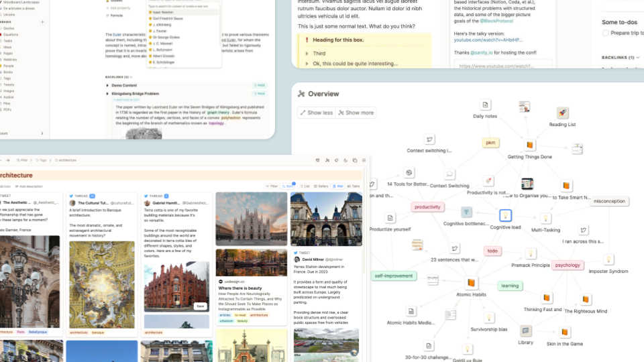Expand the Demo Content backlink
The width and height of the screenshot is (644, 362).
point(107,85)
